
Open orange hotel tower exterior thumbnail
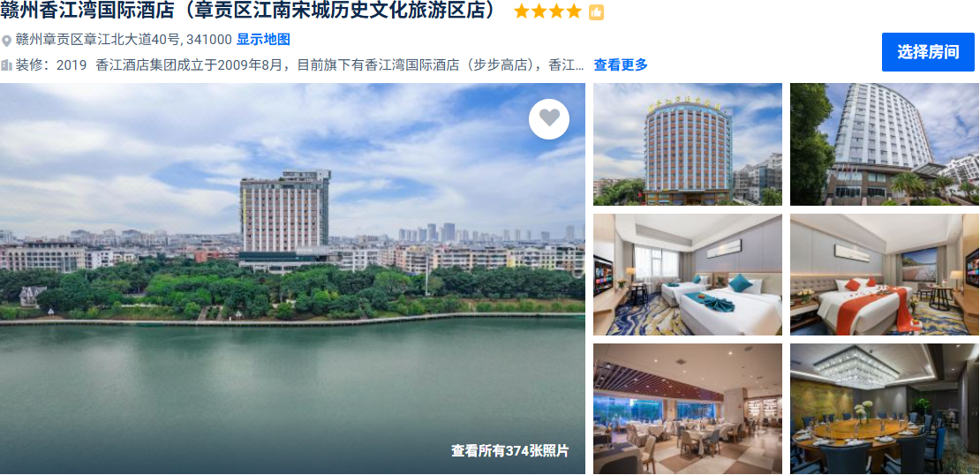(x=688, y=145)
